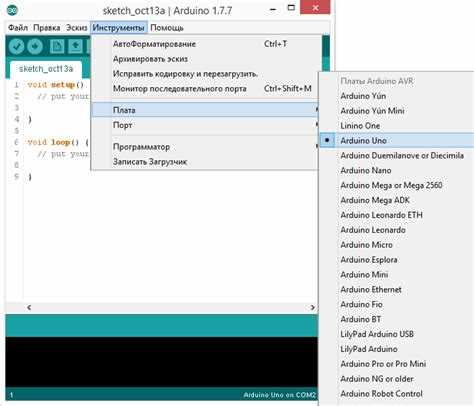Open the Помощь menu
Viewport: 474px width, 406px height.
click(x=167, y=28)
